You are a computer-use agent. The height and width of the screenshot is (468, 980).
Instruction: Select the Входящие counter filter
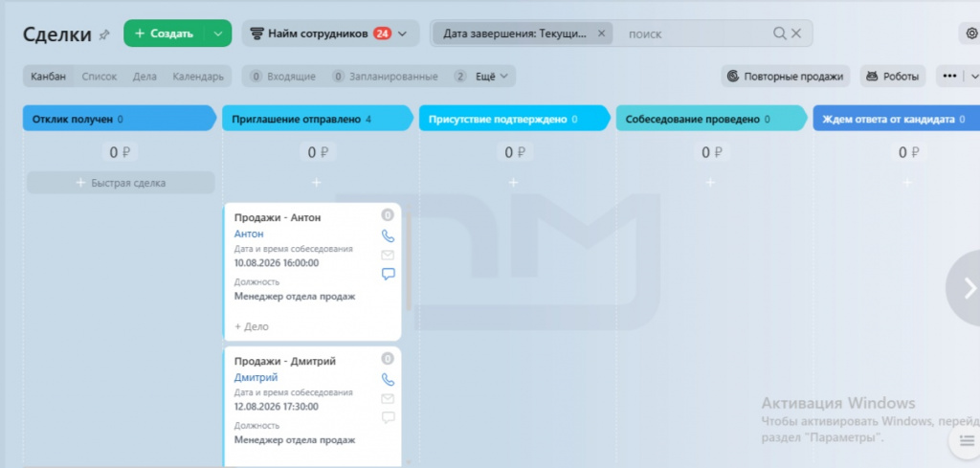coord(282,77)
